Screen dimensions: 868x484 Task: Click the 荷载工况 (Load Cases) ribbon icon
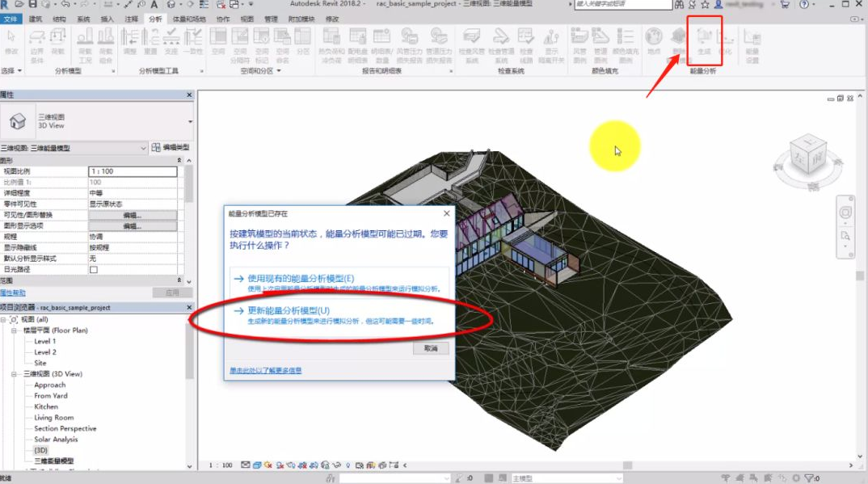[x=85, y=45]
